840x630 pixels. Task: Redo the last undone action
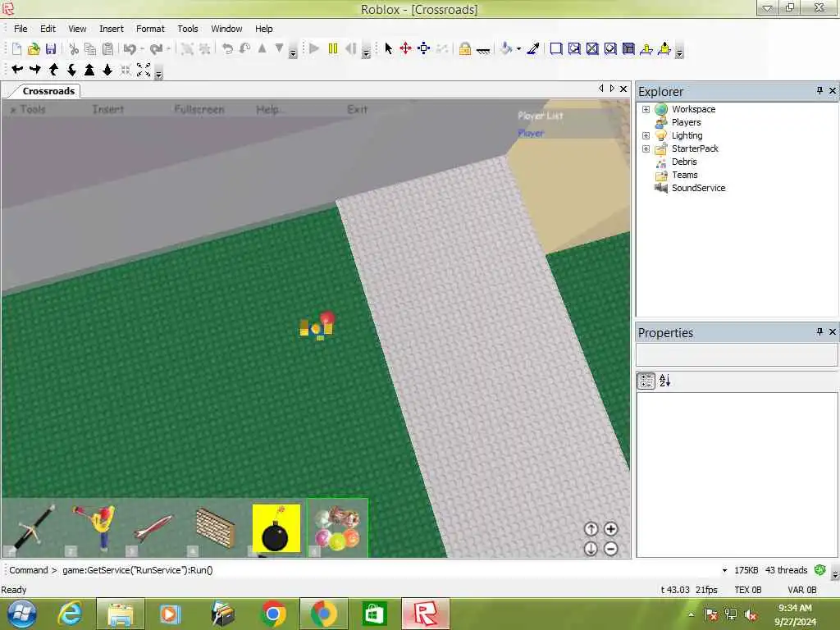(156, 49)
